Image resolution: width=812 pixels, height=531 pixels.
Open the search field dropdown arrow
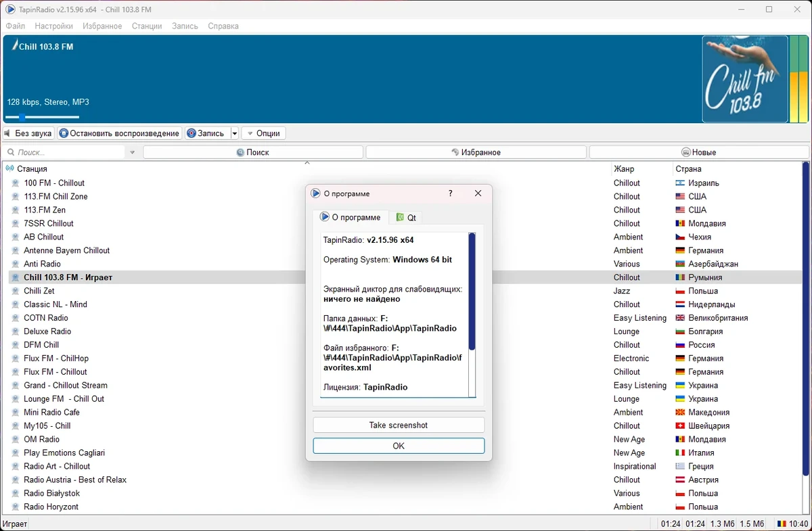132,153
